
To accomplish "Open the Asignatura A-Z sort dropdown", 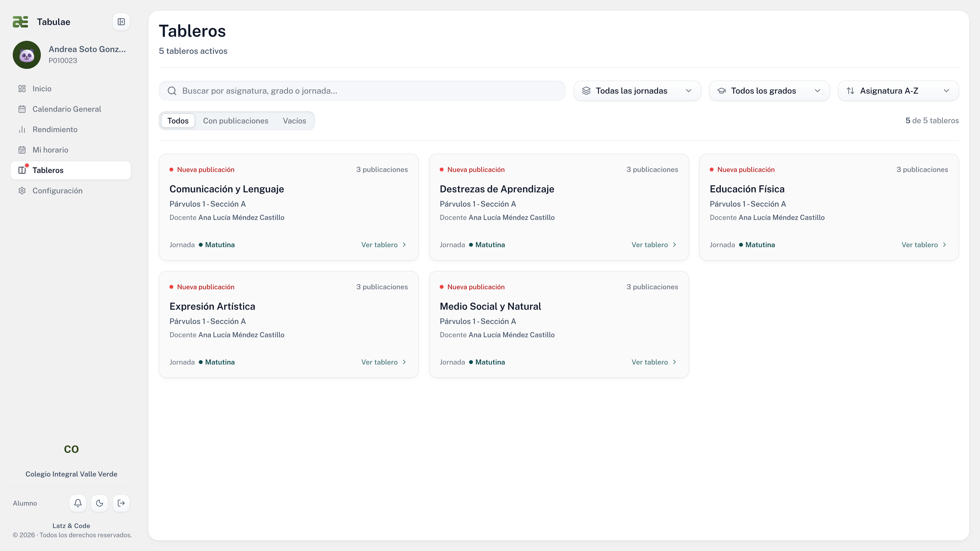I will point(898,91).
